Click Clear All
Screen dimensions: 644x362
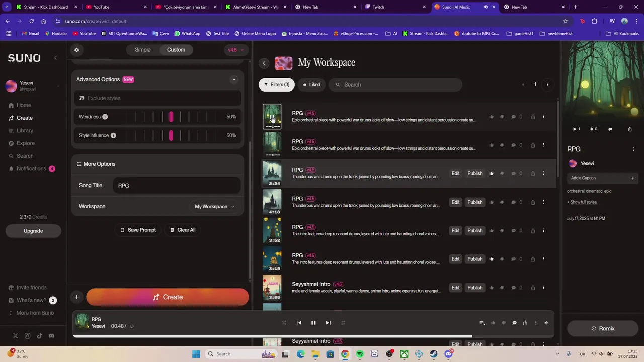coord(182,230)
